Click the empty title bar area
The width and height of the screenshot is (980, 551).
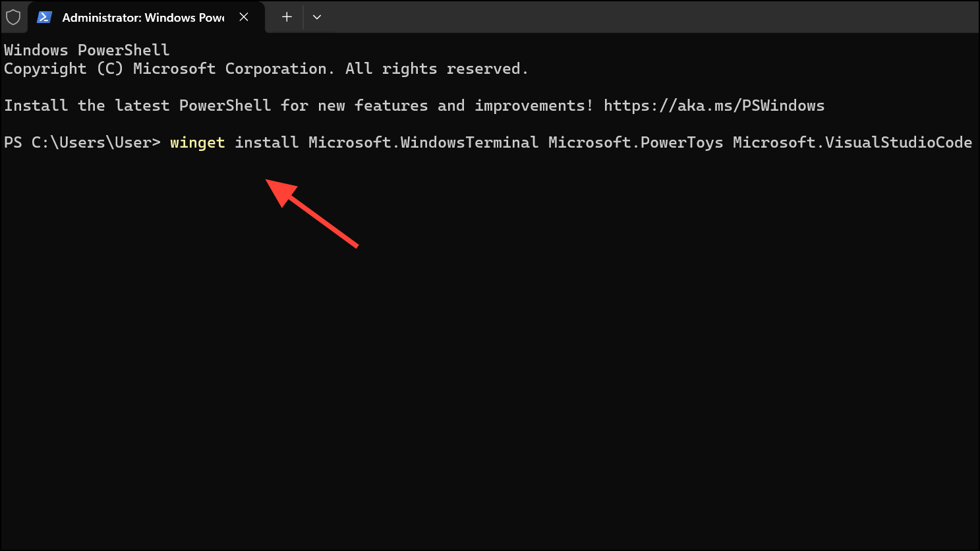click(652, 17)
